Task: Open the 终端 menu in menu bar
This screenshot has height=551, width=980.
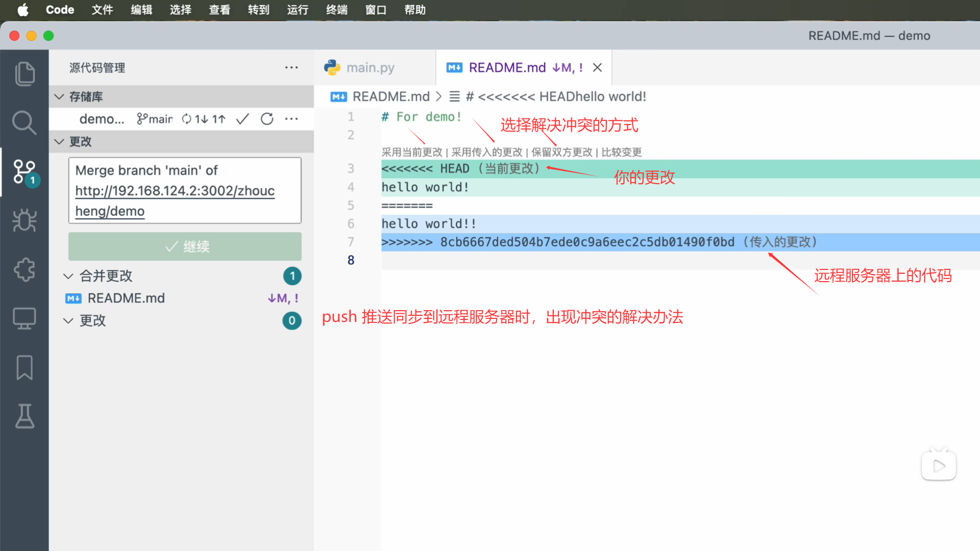Action: click(336, 10)
